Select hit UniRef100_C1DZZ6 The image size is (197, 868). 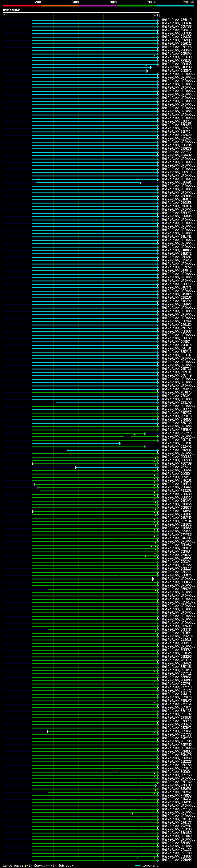(177, 761)
